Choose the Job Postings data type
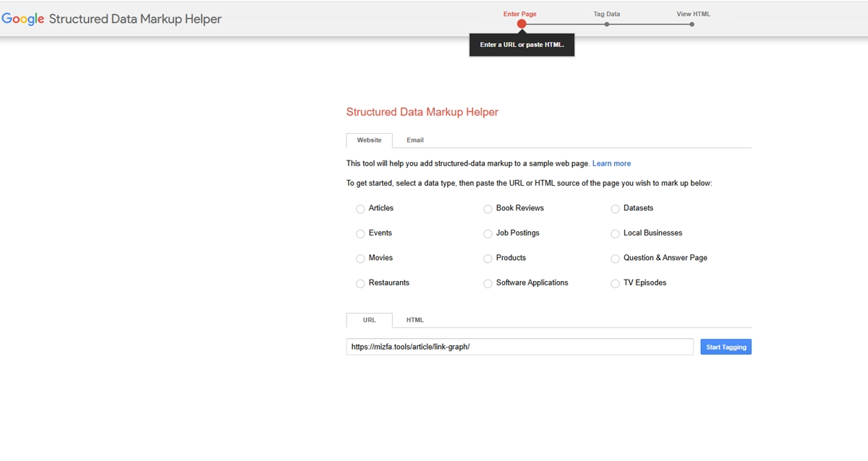Viewport: 868px width, 461px height. 488,233
